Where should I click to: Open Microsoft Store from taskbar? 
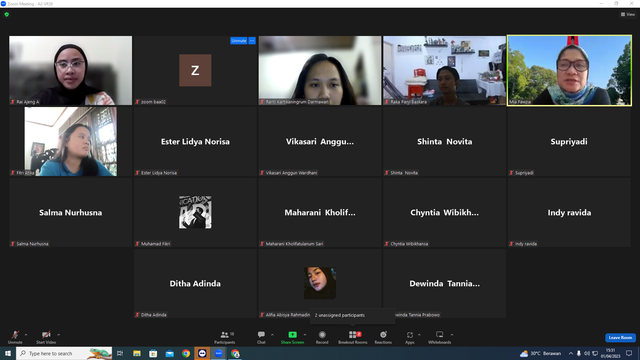pyautogui.click(x=153, y=353)
